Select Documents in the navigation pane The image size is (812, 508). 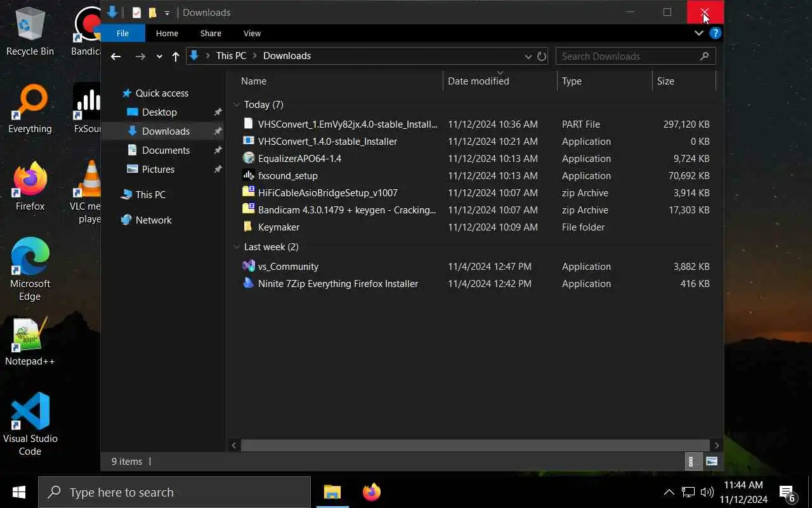click(x=166, y=150)
